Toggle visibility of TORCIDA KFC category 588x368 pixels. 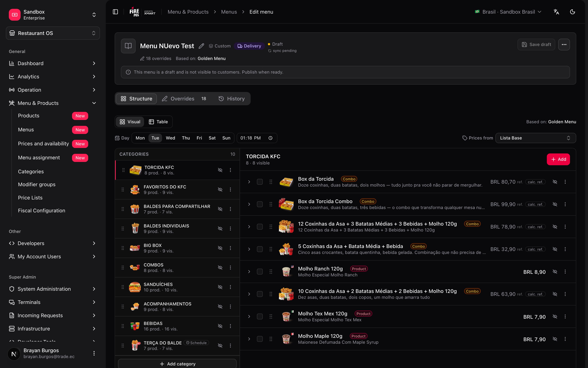220,170
